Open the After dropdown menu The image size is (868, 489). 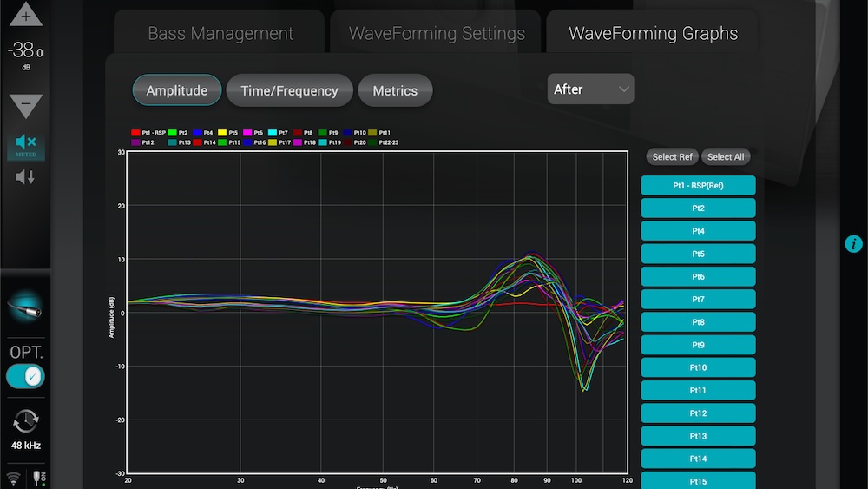coord(591,89)
